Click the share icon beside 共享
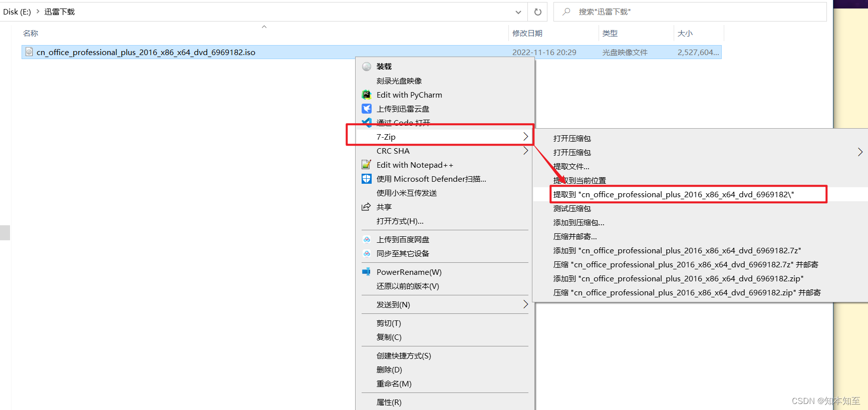The width and height of the screenshot is (868, 410). coord(367,207)
